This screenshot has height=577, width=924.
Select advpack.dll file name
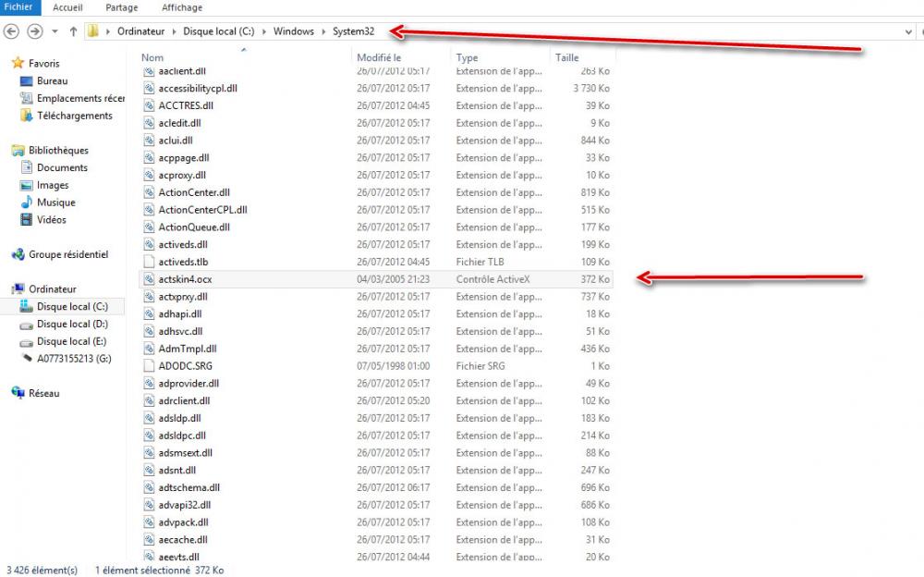(x=183, y=522)
